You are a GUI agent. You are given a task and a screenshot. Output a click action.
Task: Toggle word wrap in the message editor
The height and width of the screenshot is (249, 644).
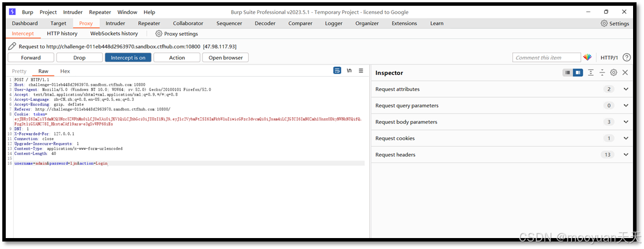point(337,71)
